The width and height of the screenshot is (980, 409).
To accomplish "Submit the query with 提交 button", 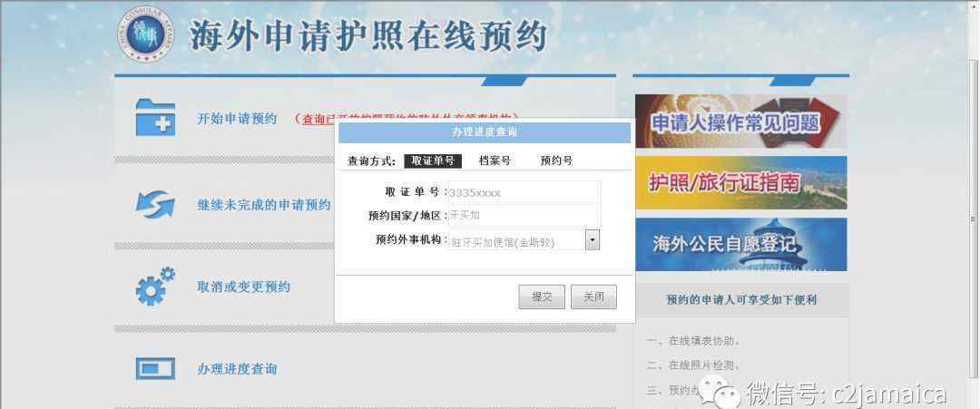I will pyautogui.click(x=542, y=297).
